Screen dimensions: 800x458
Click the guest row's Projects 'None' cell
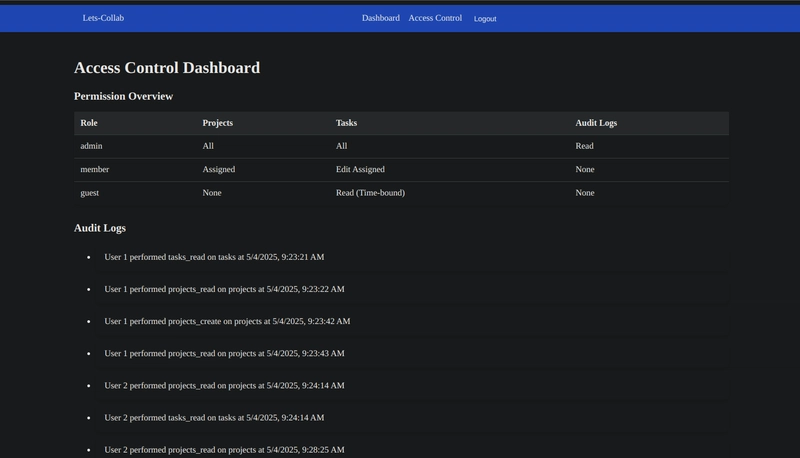click(212, 193)
